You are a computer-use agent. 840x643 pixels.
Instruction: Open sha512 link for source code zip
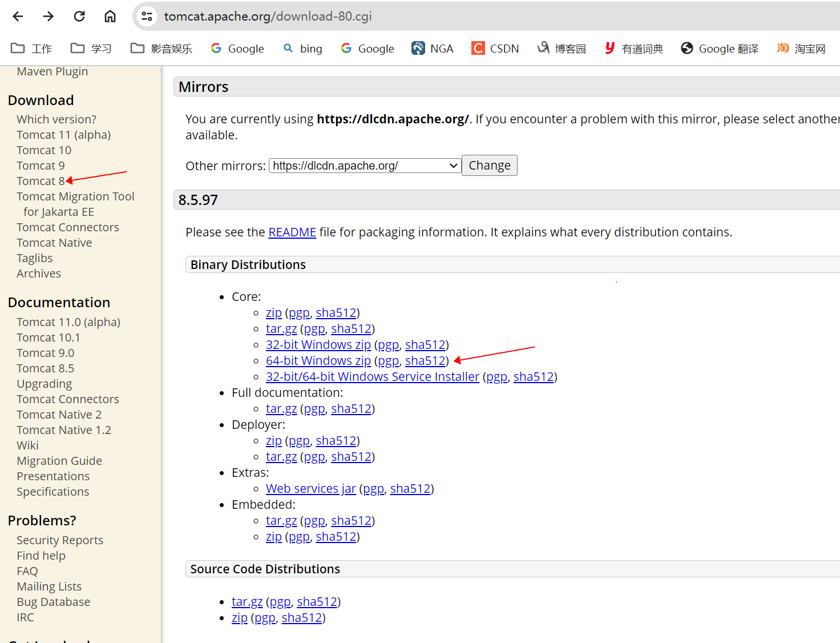pos(302,618)
